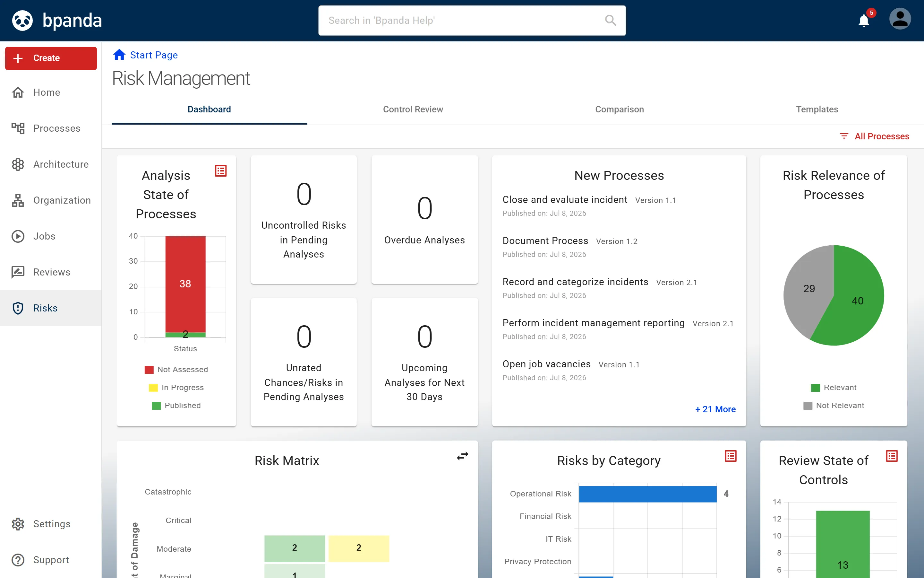Open the user profile avatar

(x=900, y=19)
